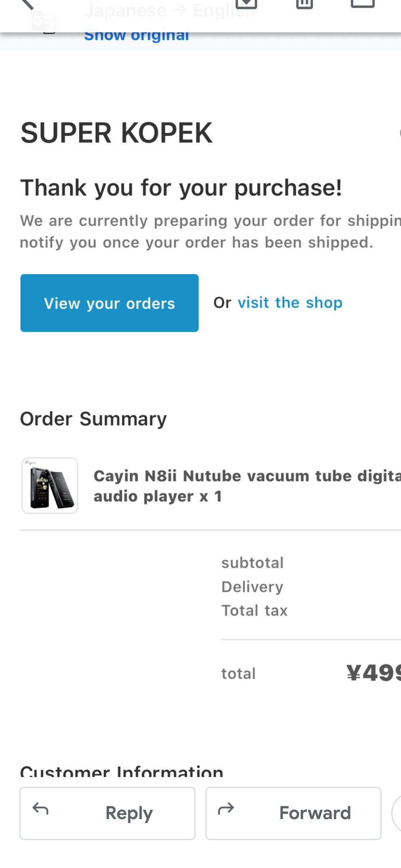Viewport: 401px width, 868px height.
Task: Tap the partially visible button beside Forward
Action: click(x=396, y=813)
